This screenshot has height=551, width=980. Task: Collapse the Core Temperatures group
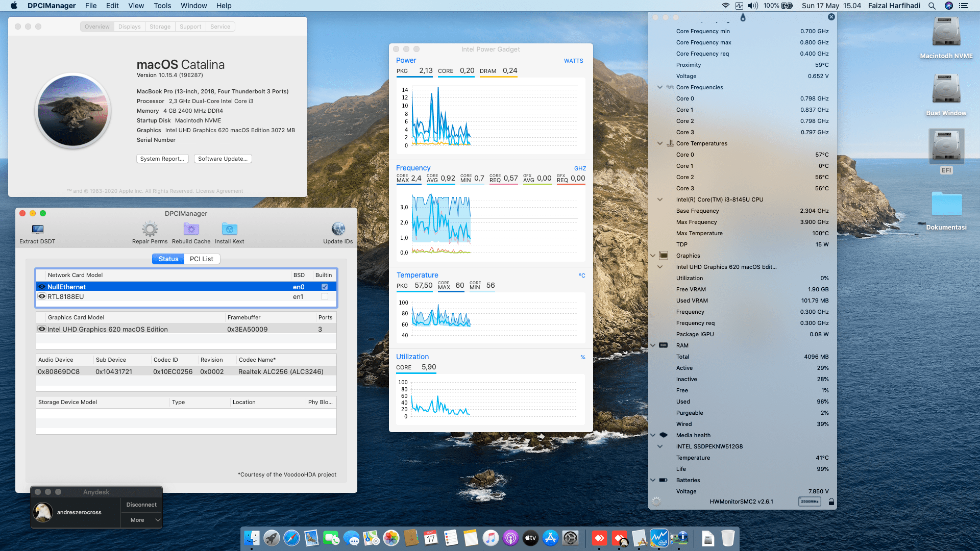tap(660, 143)
